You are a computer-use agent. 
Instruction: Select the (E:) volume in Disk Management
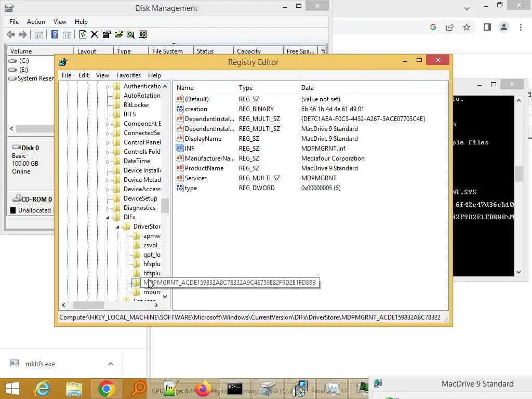pyautogui.click(x=23, y=70)
